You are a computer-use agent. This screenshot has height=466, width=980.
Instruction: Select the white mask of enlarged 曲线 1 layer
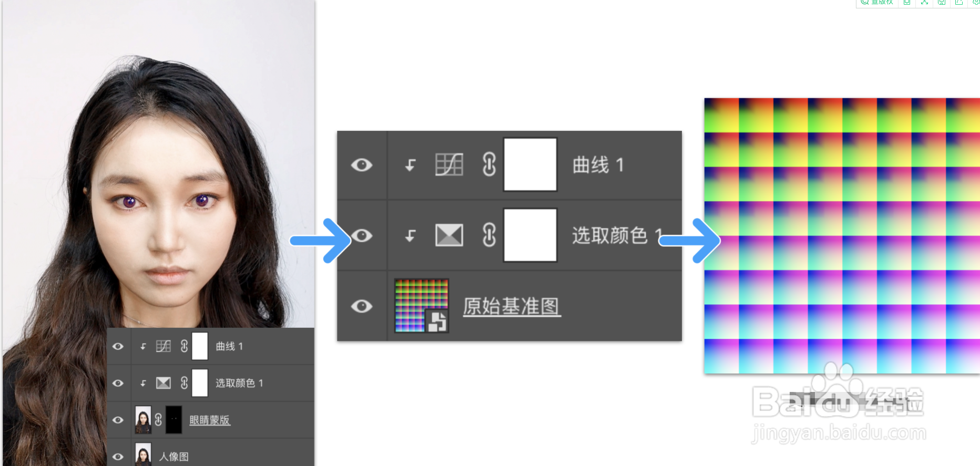tap(530, 164)
